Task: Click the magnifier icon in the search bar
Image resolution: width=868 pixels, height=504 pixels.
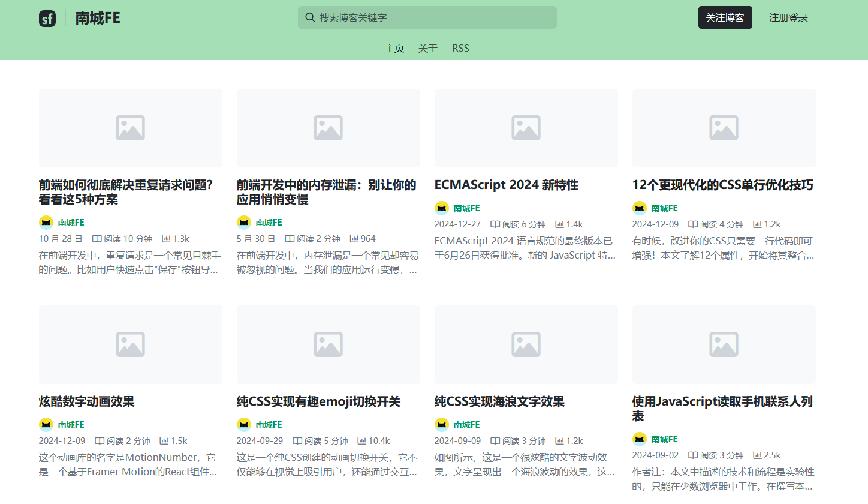Action: point(310,17)
